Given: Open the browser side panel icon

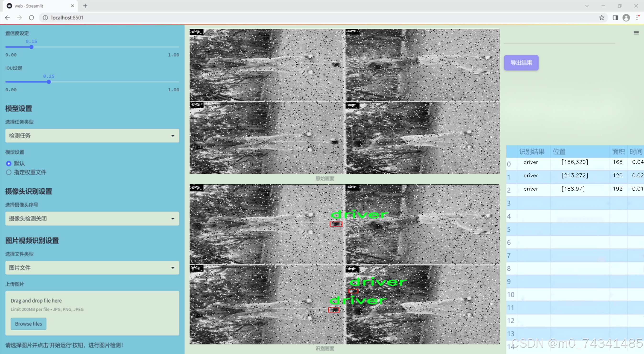Looking at the screenshot, I should pos(615,18).
